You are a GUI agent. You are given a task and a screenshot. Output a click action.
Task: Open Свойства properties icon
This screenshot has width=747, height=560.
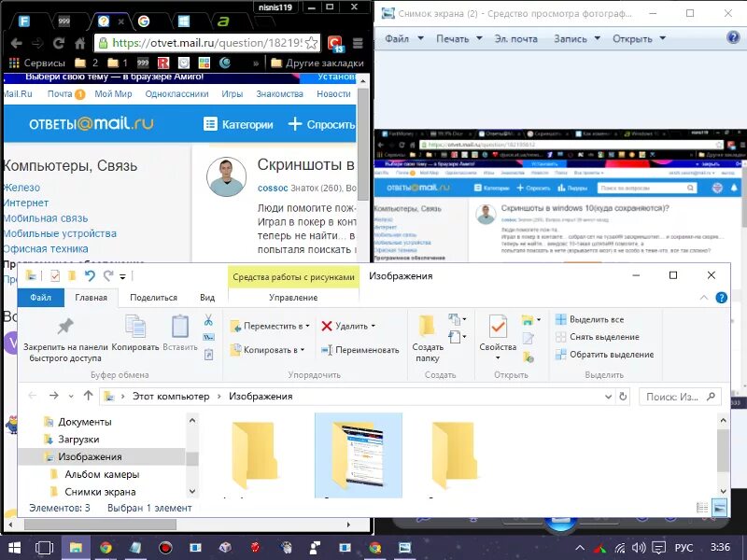pyautogui.click(x=498, y=326)
